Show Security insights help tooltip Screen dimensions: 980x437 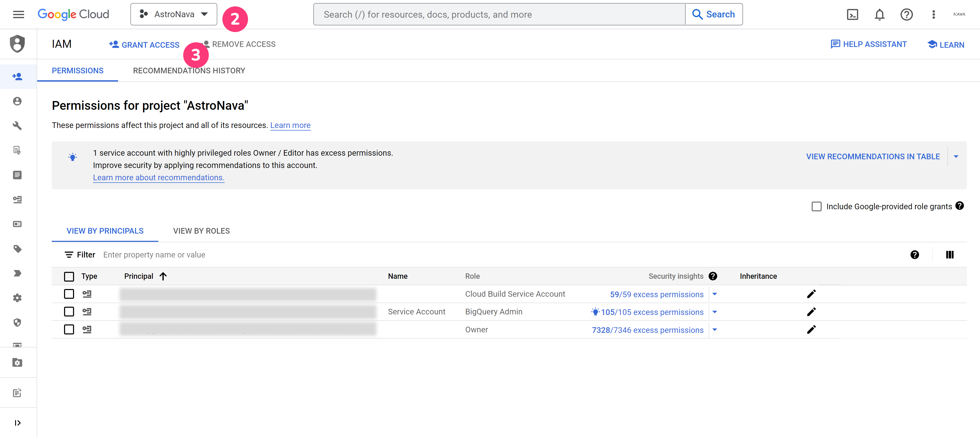(x=713, y=276)
